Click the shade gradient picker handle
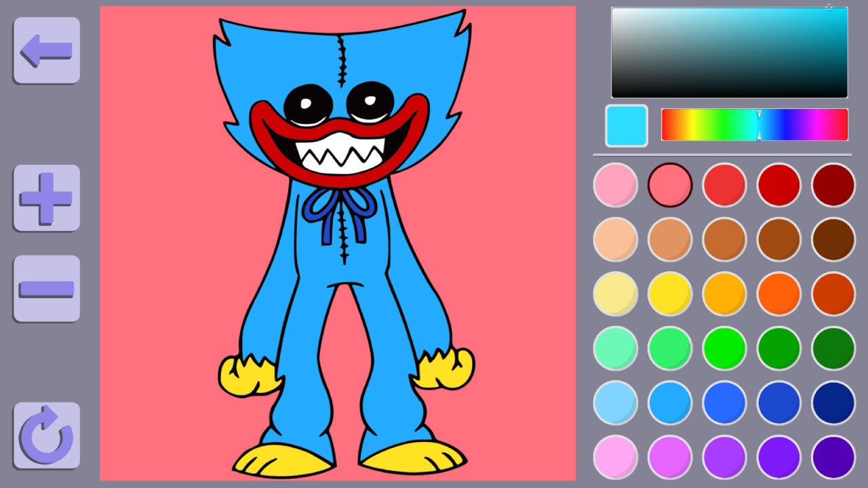The height and width of the screenshot is (488, 868). 829,7
